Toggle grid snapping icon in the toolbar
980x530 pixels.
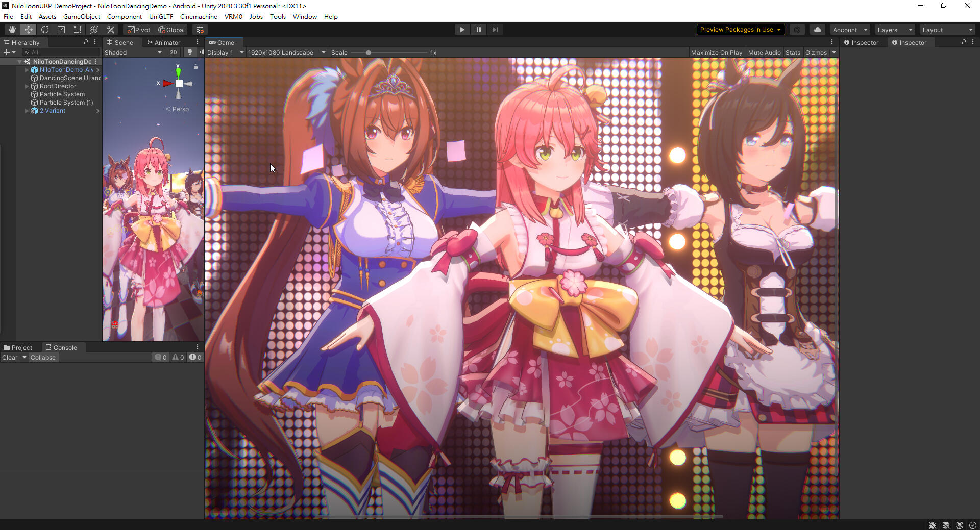(x=200, y=30)
